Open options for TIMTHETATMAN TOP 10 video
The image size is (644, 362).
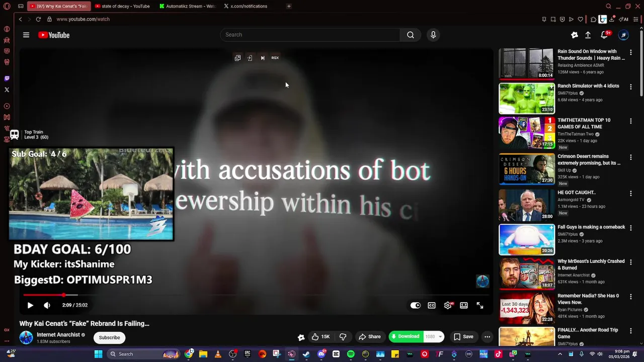(x=631, y=121)
